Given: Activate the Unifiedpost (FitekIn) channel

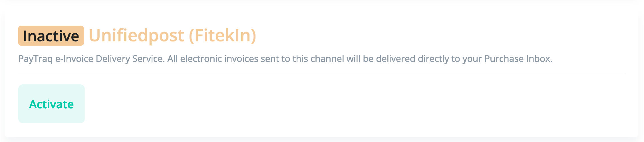Looking at the screenshot, I should [x=51, y=104].
